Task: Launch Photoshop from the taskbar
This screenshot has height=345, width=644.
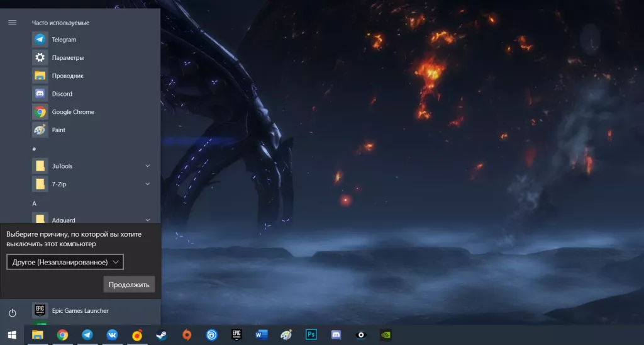Action: (311, 335)
